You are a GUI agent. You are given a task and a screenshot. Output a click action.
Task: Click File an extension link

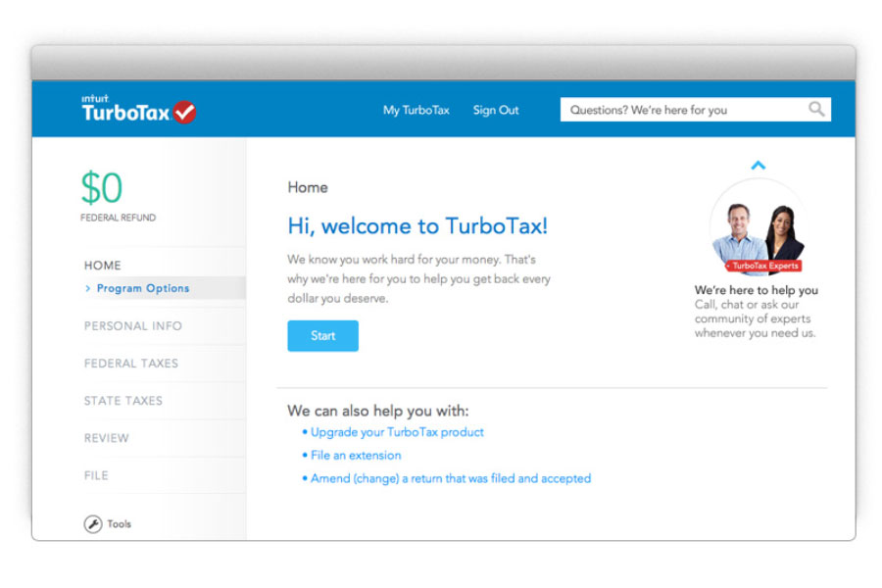tap(356, 455)
